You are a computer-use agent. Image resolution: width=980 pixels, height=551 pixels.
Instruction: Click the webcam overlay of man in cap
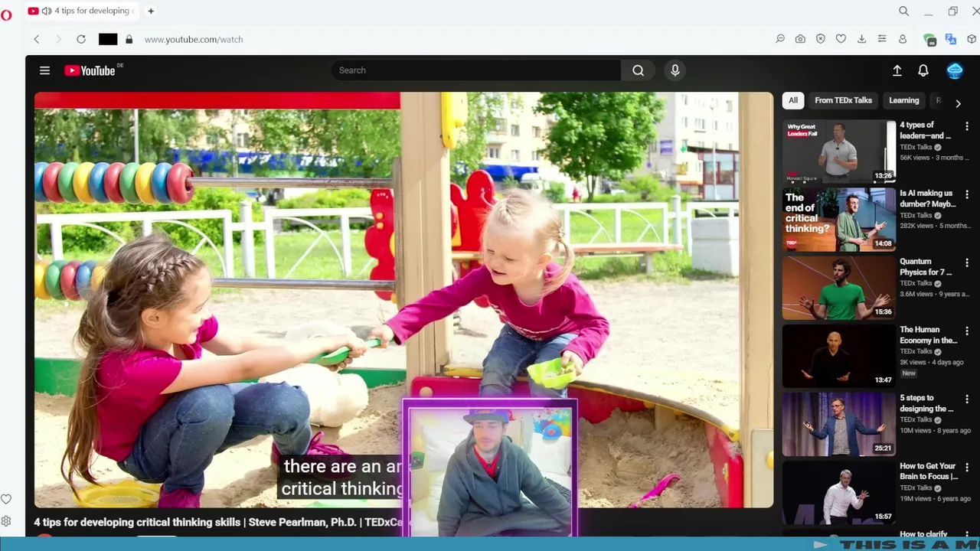490,468
